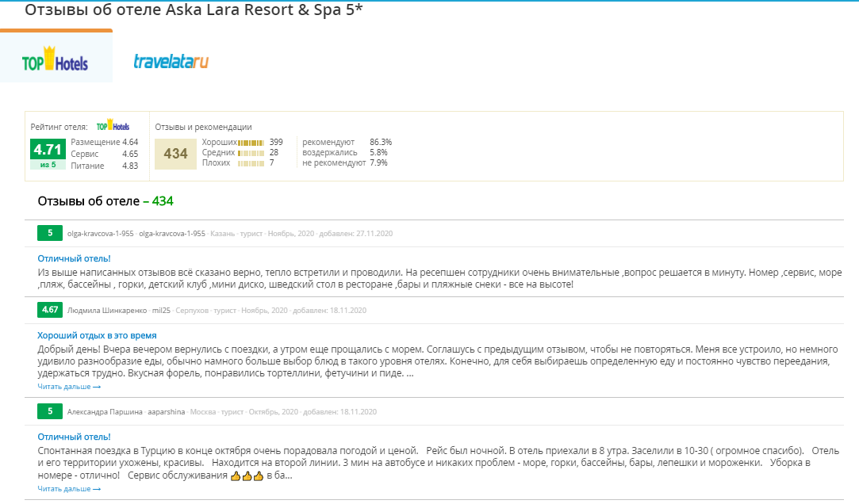
Task: Click 'Октябрь, 2020' stay date
Action: click(x=274, y=412)
